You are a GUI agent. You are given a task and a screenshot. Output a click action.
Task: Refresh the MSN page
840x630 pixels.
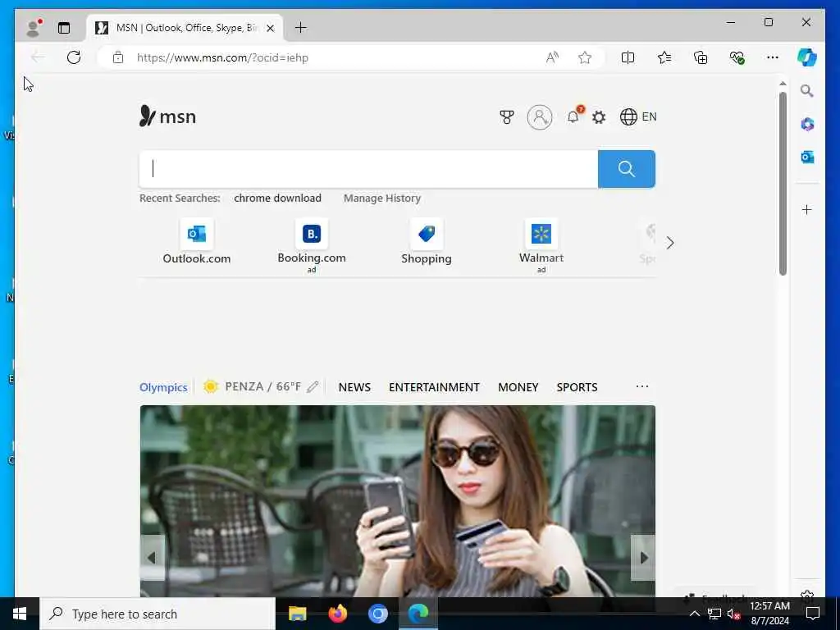point(74,57)
